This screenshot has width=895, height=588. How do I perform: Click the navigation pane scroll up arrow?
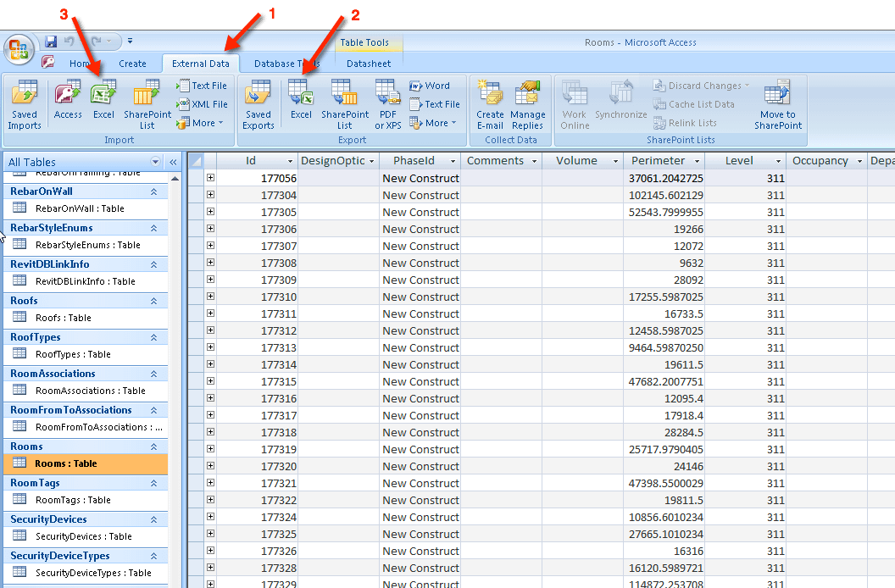(x=175, y=179)
